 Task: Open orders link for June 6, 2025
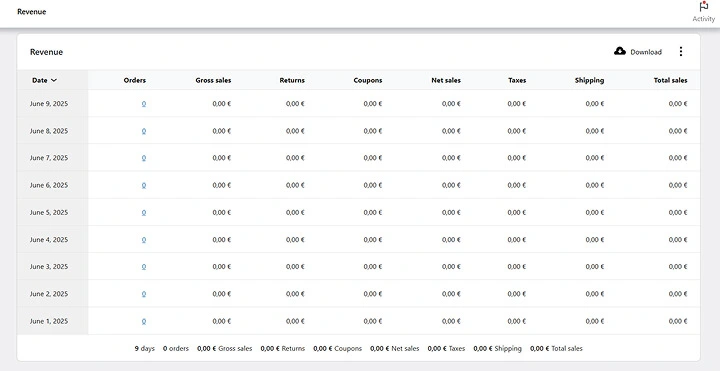click(x=144, y=185)
